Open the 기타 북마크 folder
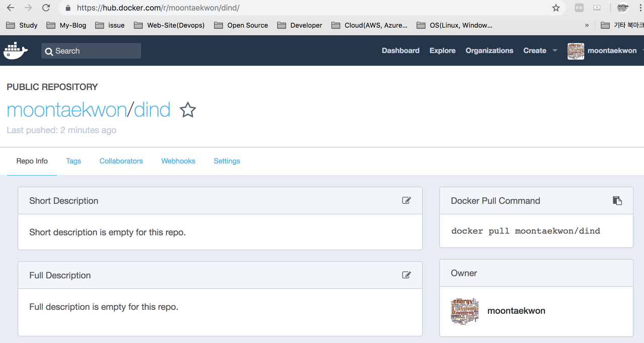644x343 pixels. (622, 25)
